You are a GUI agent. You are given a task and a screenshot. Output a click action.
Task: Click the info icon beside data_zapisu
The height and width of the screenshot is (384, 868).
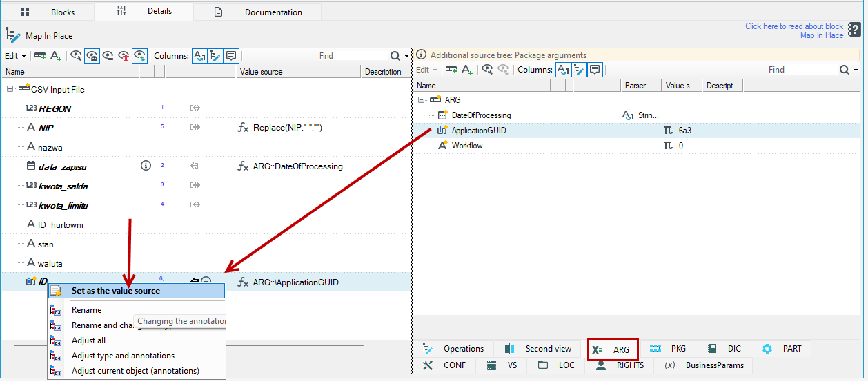tap(146, 166)
